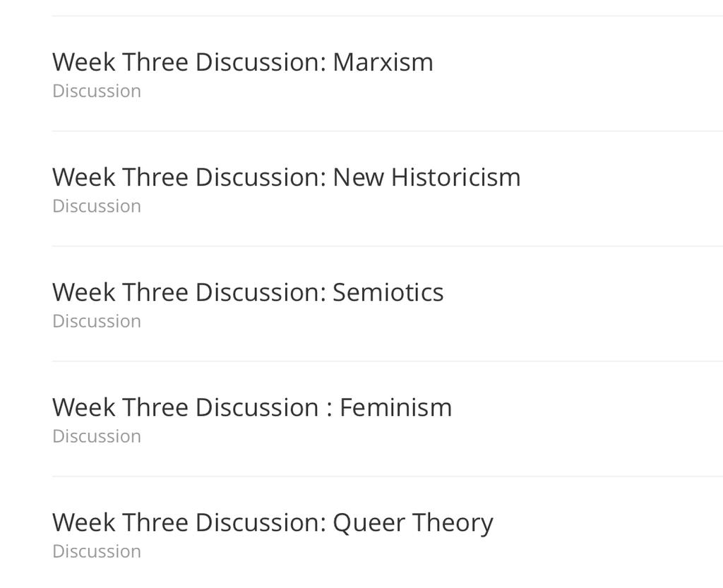
Task: Click the word "Marxism" in the list
Action: pos(383,62)
